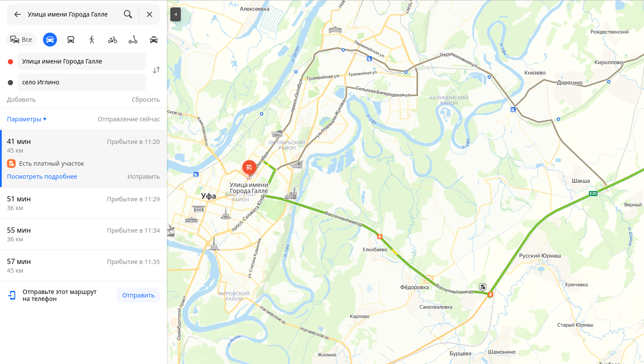The image size is (644, 364).
Task: Pick the taxi route mode
Action: coord(154,40)
